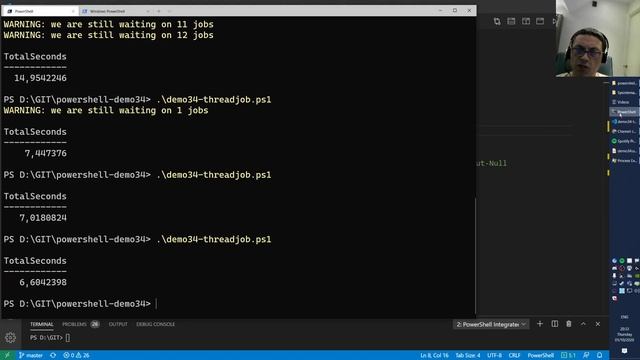Click the taskbar clock showing Thursday
The height and width of the screenshot is (360, 640).
[624, 334]
